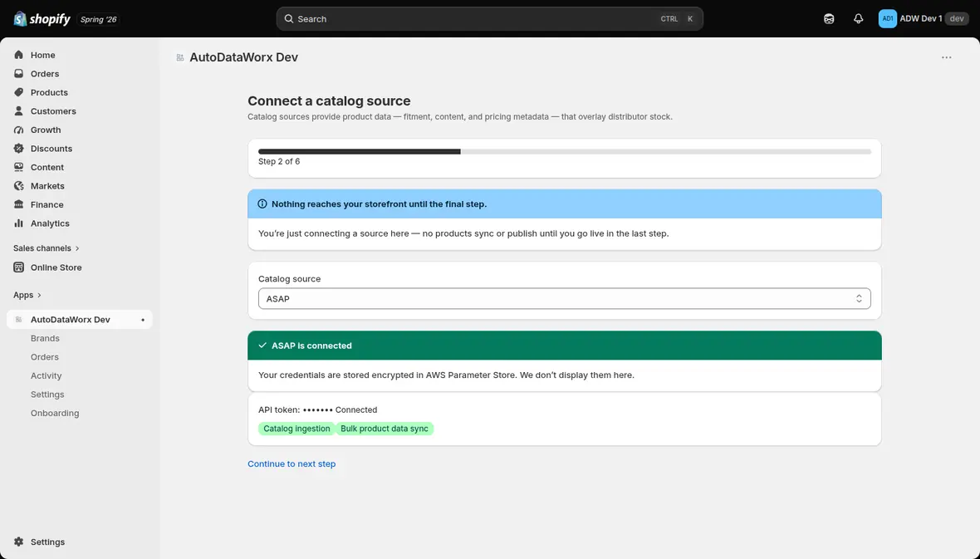The image size is (980, 559).
Task: Open the three-dot more actions menu
Action: 946,57
